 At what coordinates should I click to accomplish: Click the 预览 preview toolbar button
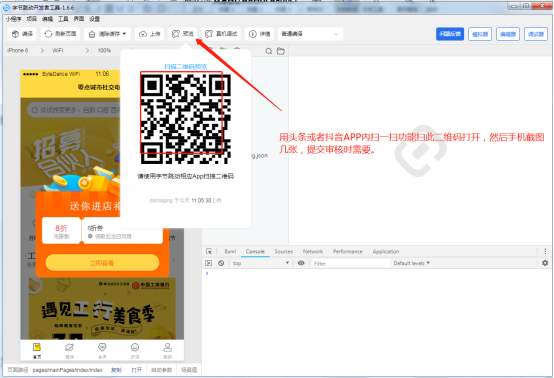tap(182, 34)
